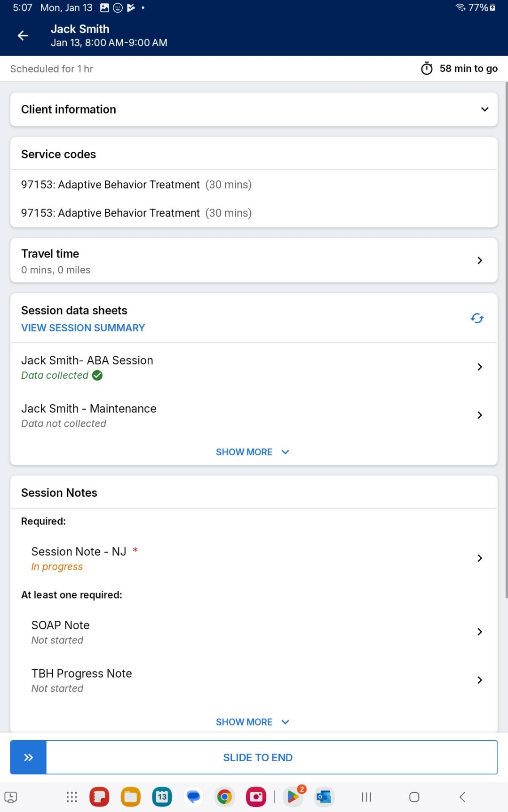Viewport: 508px width, 812px height.
Task: Tap the double-arrow slide handle
Action: [28, 757]
